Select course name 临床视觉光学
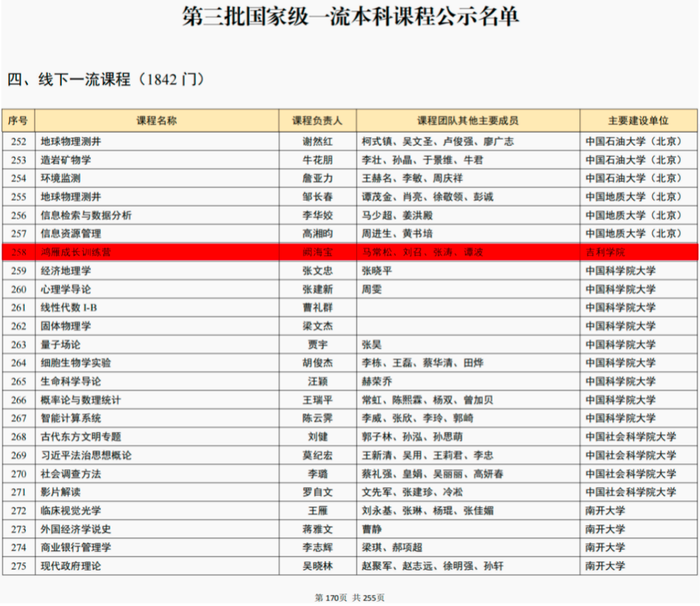700x606 pixels. tap(71, 511)
